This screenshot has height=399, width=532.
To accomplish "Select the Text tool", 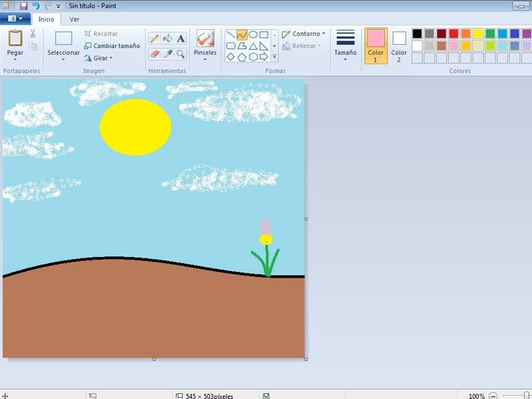I will [x=181, y=38].
